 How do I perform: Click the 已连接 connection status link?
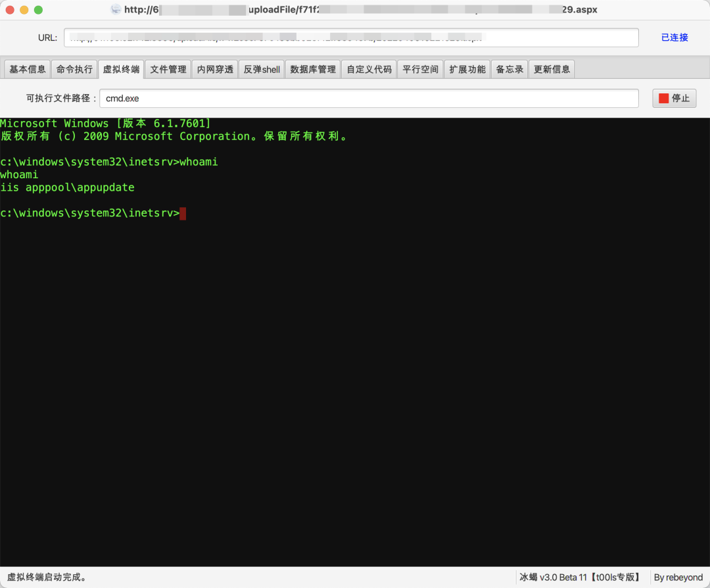pyautogui.click(x=674, y=37)
